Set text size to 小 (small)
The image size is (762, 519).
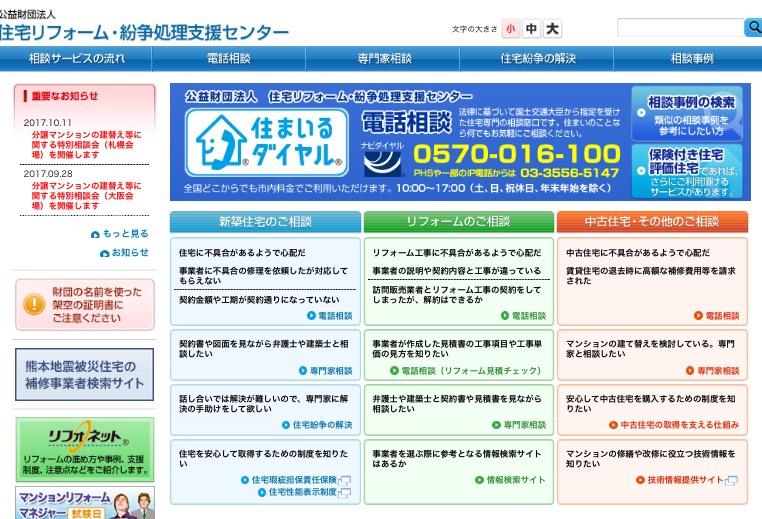(x=511, y=29)
